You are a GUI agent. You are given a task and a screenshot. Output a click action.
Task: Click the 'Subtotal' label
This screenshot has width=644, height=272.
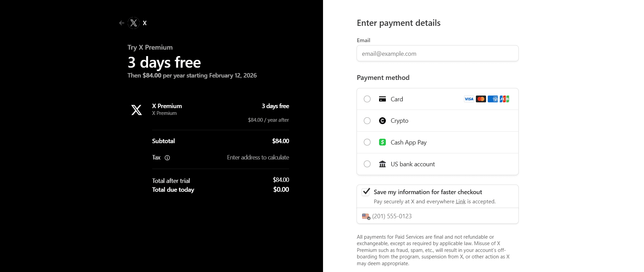coord(163,141)
